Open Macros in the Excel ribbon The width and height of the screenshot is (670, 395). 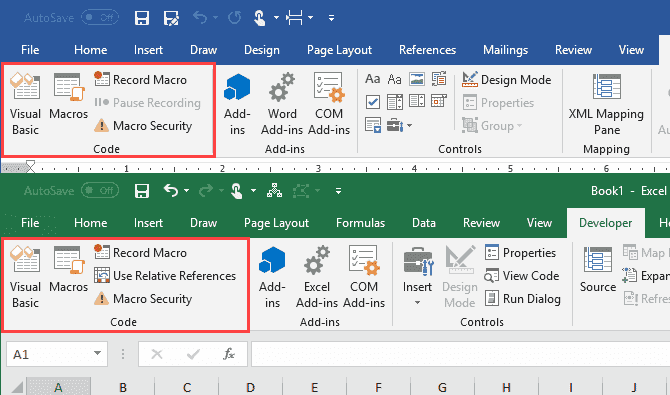click(x=68, y=269)
